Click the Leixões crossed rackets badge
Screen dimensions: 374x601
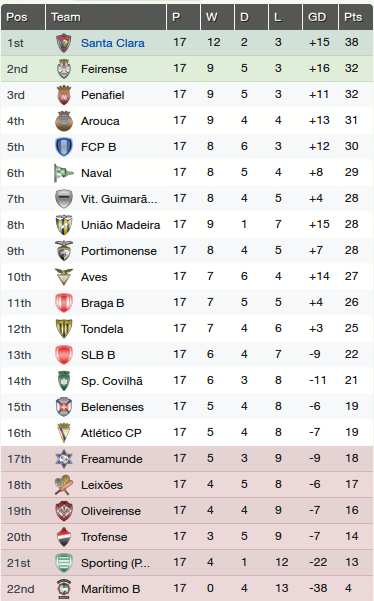click(64, 485)
